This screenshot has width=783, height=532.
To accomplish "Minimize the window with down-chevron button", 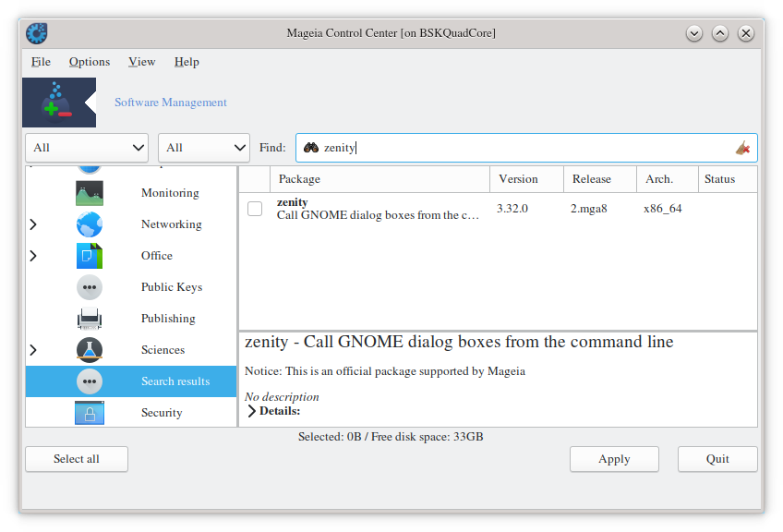I will click(x=694, y=33).
